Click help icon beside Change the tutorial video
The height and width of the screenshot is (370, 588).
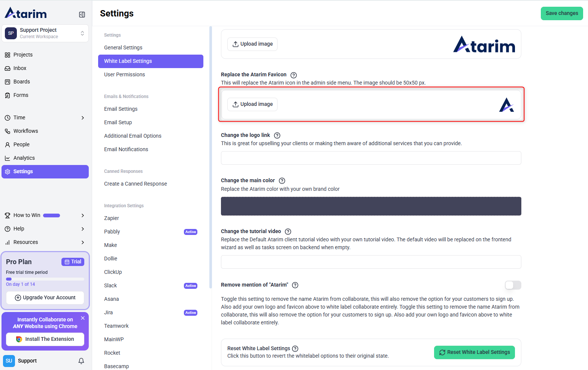288,232
